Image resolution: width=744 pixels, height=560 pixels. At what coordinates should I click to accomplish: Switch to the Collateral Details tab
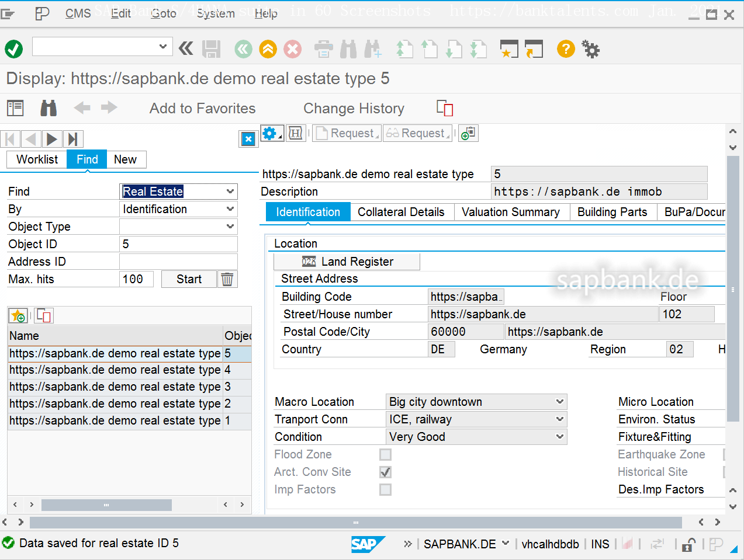click(401, 212)
